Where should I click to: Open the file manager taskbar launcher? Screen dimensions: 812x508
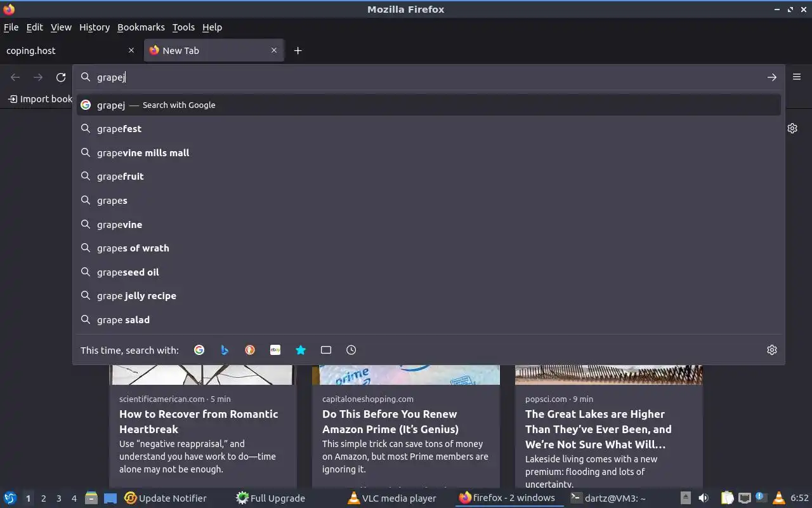click(91, 498)
